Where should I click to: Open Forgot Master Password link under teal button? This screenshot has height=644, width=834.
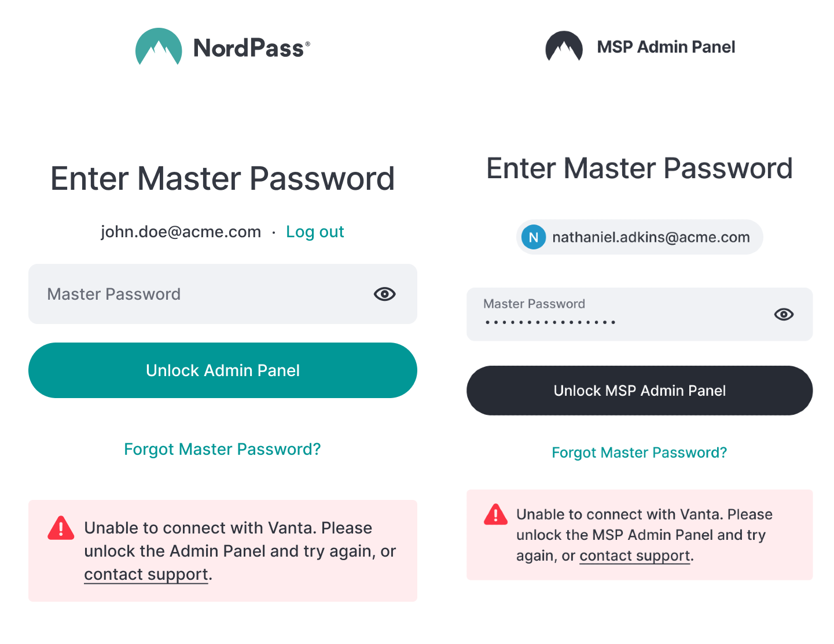click(222, 449)
